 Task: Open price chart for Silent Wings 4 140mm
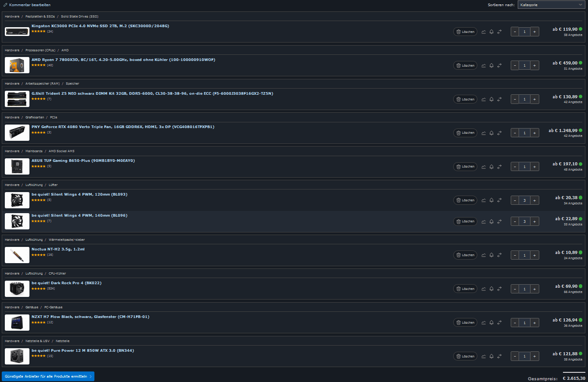pos(483,221)
